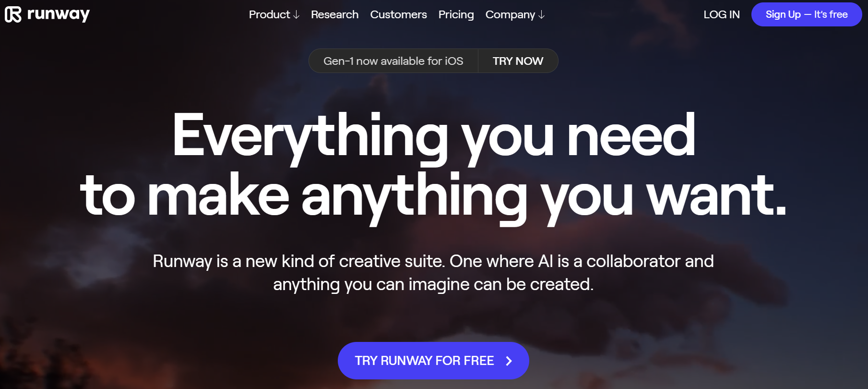The image size is (868, 389).
Task: Go to the Research page
Action: (334, 14)
